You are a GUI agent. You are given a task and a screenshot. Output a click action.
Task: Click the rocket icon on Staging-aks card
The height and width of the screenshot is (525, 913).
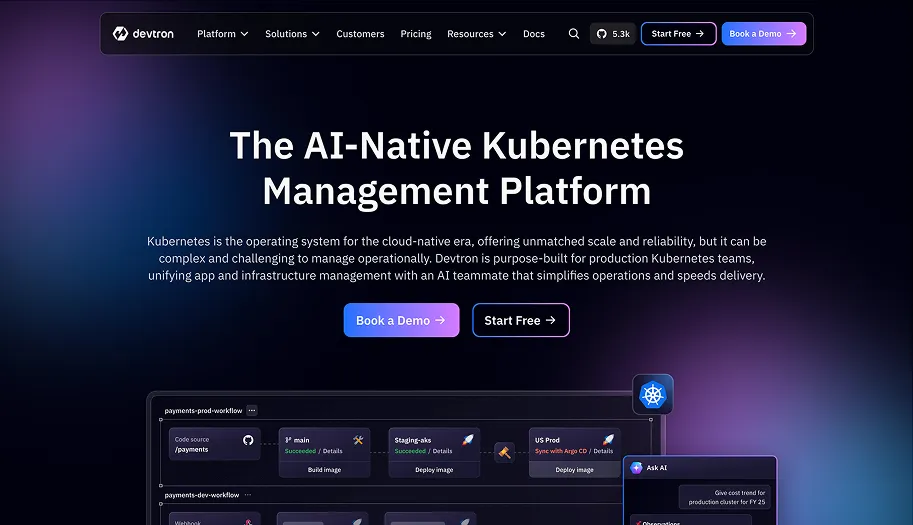(x=468, y=439)
